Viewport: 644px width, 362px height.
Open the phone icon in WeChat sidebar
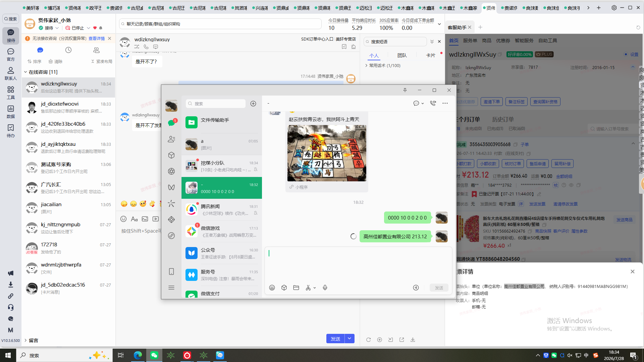[x=171, y=271]
